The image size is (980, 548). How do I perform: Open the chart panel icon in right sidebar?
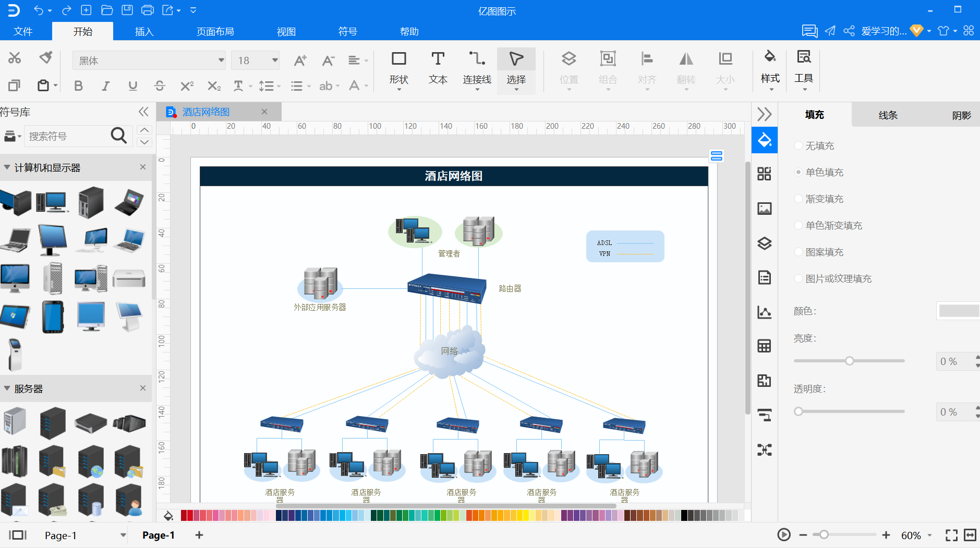pos(765,312)
